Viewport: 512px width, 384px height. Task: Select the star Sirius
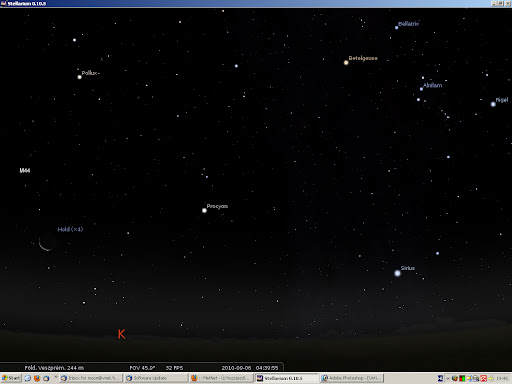(397, 273)
